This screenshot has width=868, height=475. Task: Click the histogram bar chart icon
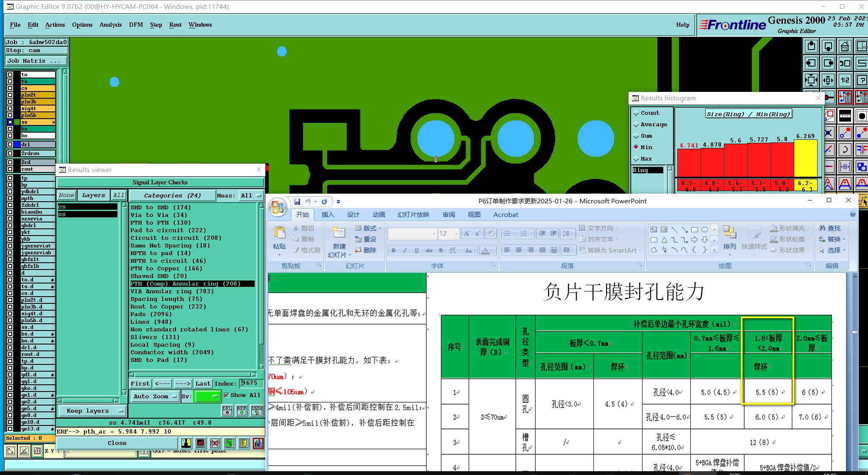[258, 443]
